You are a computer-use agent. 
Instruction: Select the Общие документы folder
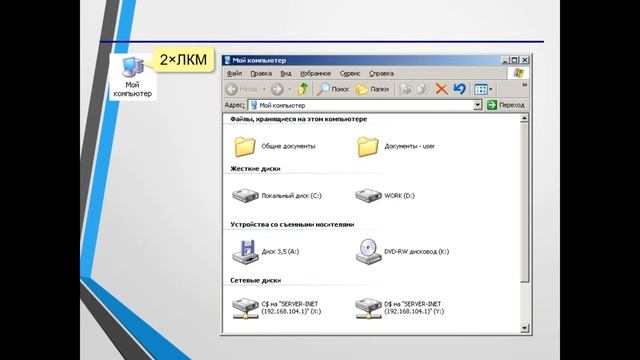[x=275, y=147]
